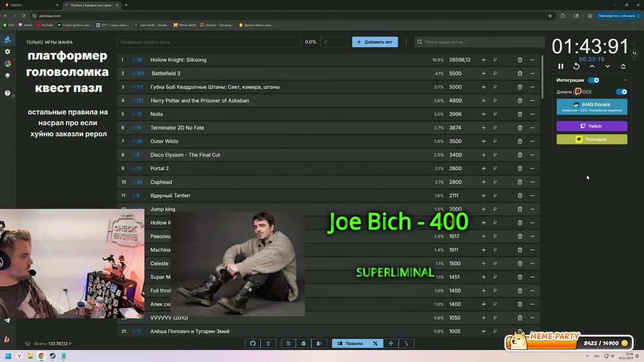644x362 pixels.
Task: Open the Twitch bookmark in the bookmarks bar
Action: [x=25, y=25]
